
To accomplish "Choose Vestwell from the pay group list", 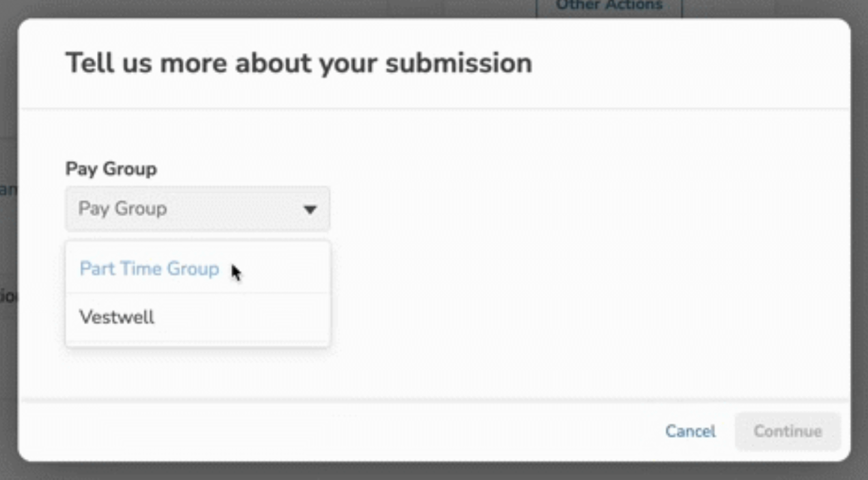I will pyautogui.click(x=117, y=317).
